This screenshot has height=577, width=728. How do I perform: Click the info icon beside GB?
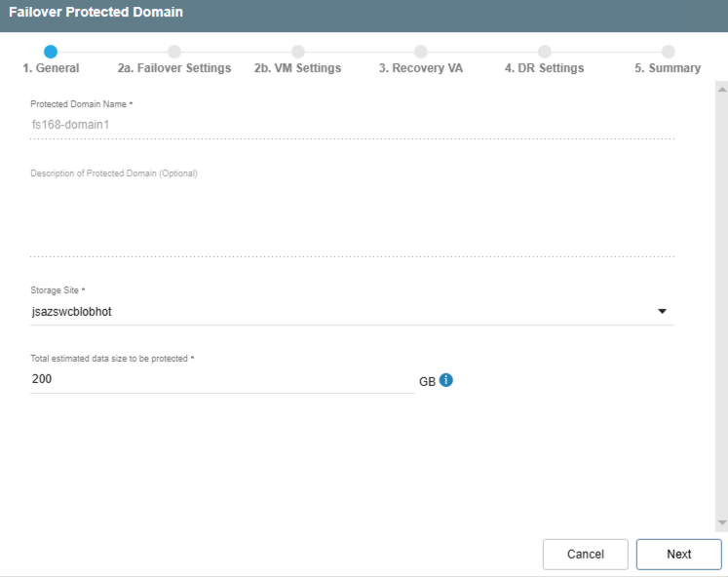click(x=446, y=380)
